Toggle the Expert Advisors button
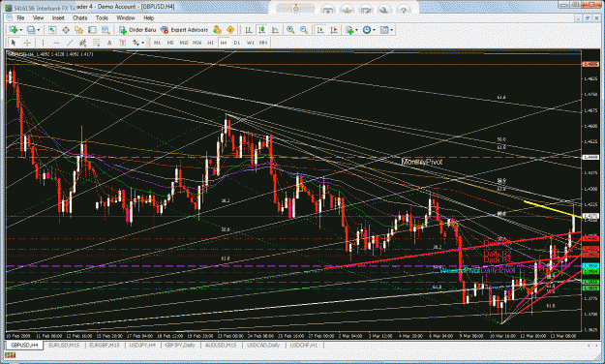The height and width of the screenshot is (364, 605). tap(184, 30)
